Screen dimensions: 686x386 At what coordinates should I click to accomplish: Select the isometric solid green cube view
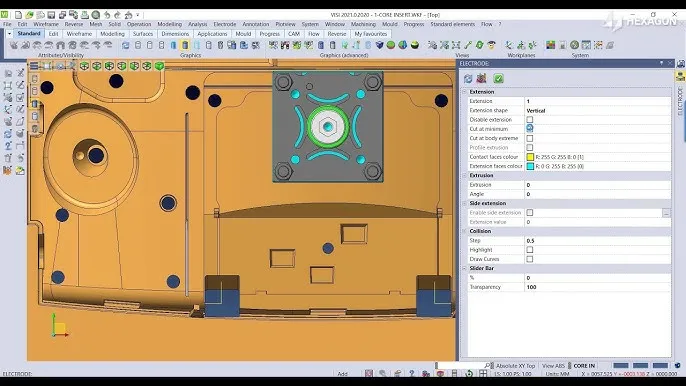[x=159, y=66]
